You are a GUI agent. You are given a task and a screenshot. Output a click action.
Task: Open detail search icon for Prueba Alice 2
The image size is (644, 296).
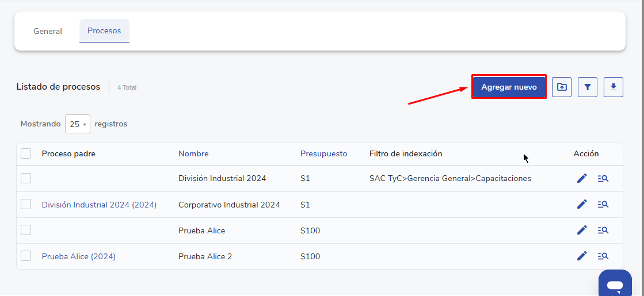click(603, 256)
